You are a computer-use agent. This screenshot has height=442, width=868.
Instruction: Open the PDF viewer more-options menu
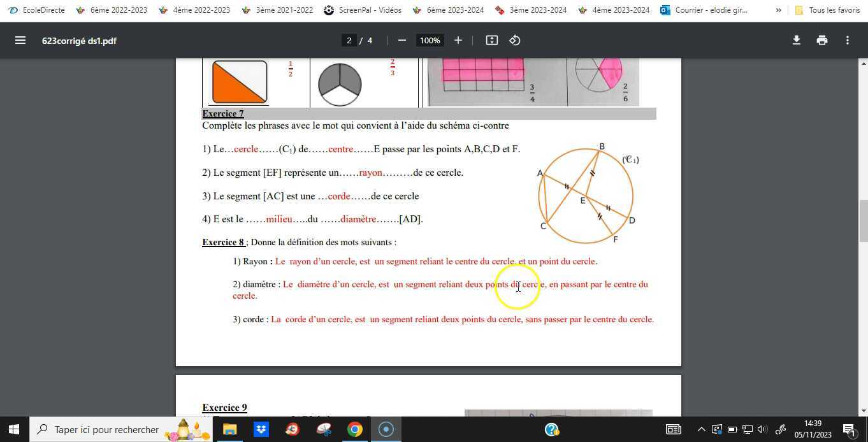pyautogui.click(x=848, y=40)
